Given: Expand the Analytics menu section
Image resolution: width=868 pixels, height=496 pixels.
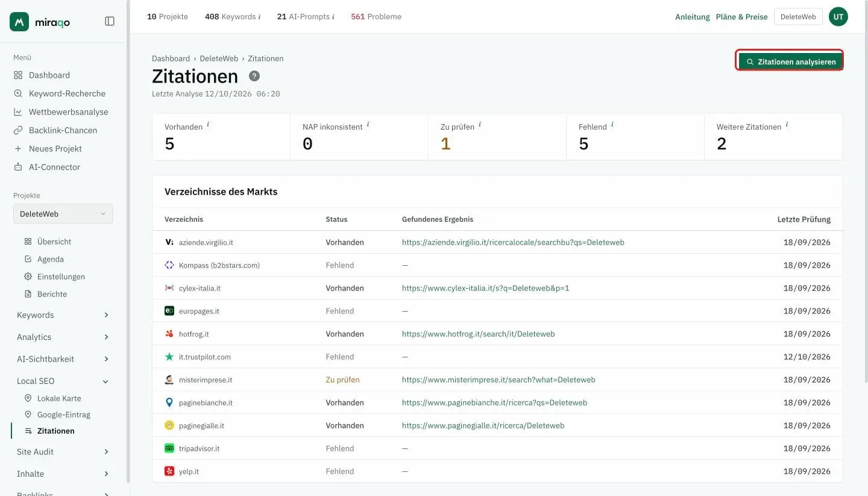Looking at the screenshot, I should pos(63,337).
